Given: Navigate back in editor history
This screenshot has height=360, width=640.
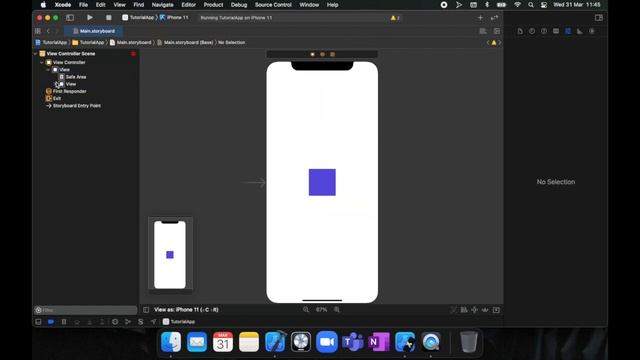Looking at the screenshot, I should (x=48, y=31).
